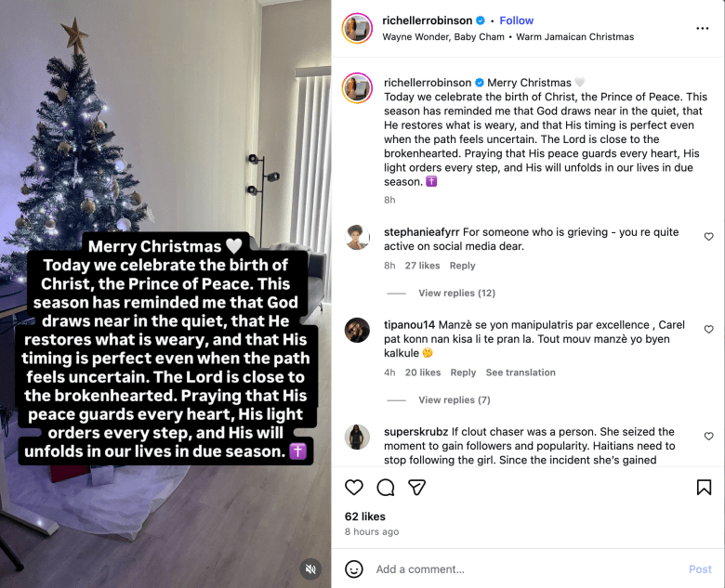725x588 pixels.
Task: Like superskrubz's comment
Action: click(709, 436)
